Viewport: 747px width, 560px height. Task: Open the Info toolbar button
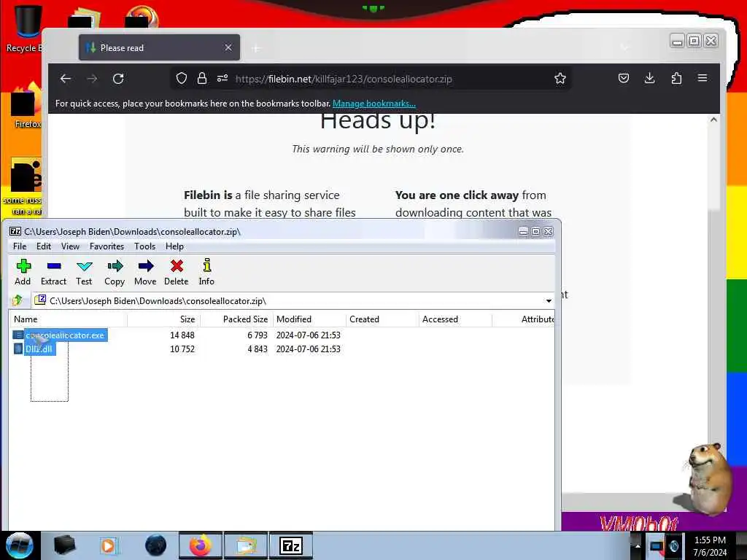(206, 272)
